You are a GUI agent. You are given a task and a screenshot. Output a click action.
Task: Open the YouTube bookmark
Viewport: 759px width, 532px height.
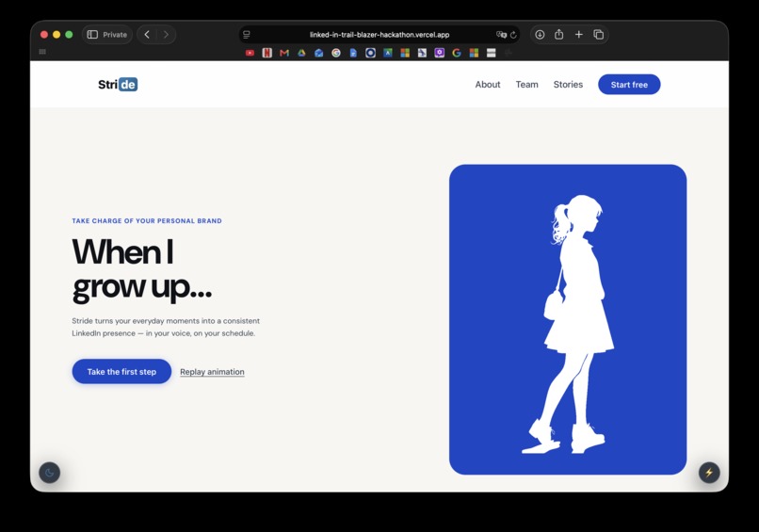(250, 53)
